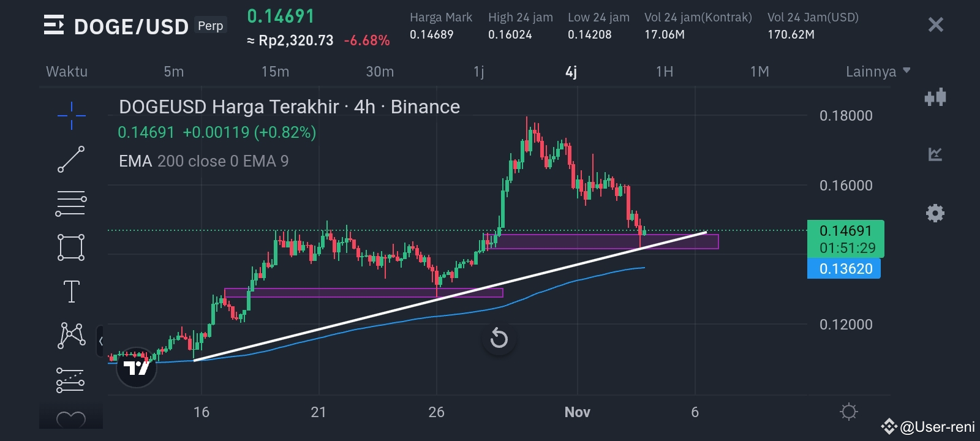
Task: Click the ≈ Rp2,320.73 converted price
Action: 290,40
